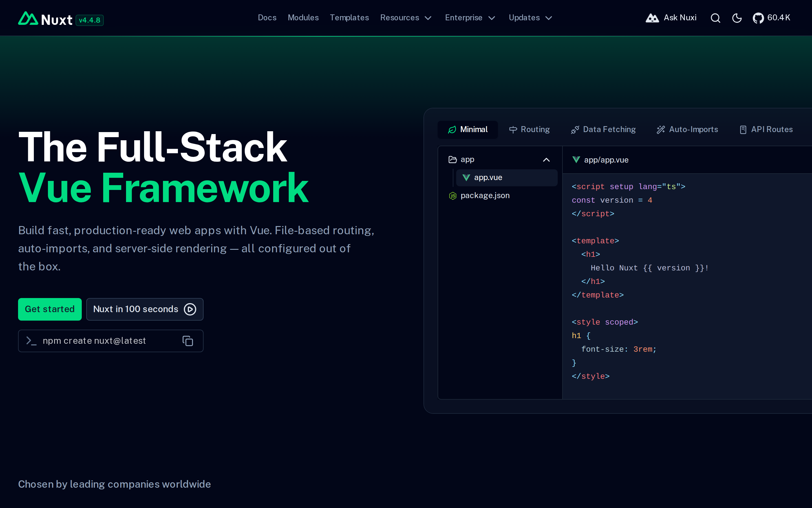Click the magic wand icon on Auto-Imports
Image resolution: width=812 pixels, height=508 pixels.
pyautogui.click(x=661, y=130)
